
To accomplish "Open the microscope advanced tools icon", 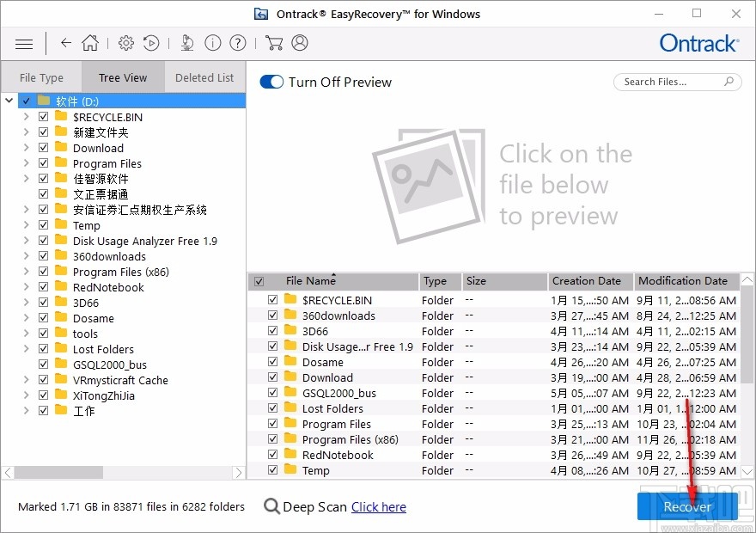I will click(187, 43).
